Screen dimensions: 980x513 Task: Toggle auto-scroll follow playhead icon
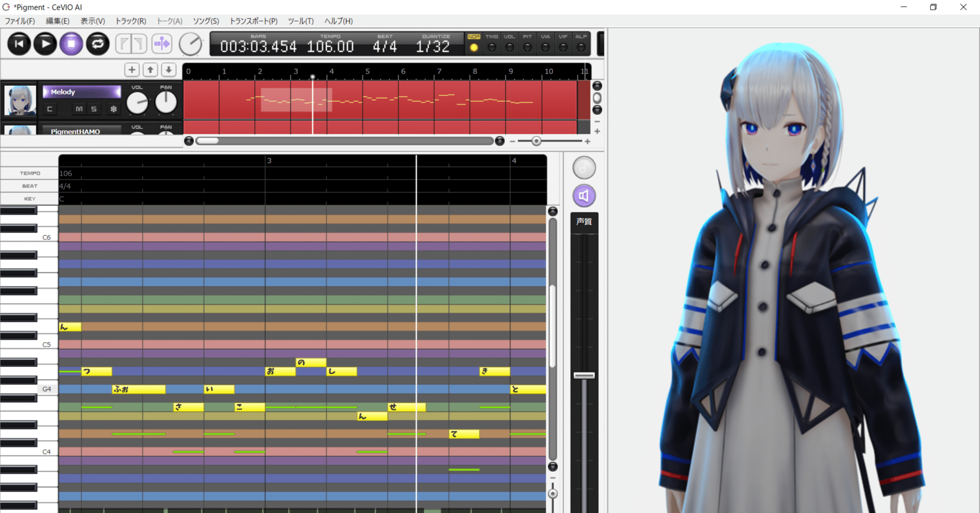coord(162,44)
